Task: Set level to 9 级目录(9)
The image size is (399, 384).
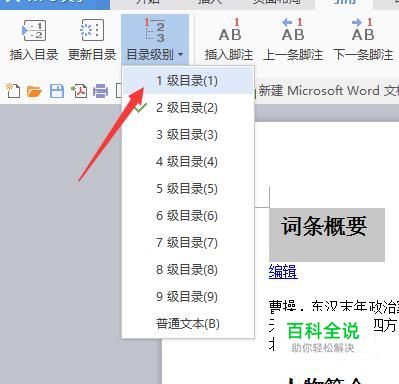Action: tap(188, 297)
